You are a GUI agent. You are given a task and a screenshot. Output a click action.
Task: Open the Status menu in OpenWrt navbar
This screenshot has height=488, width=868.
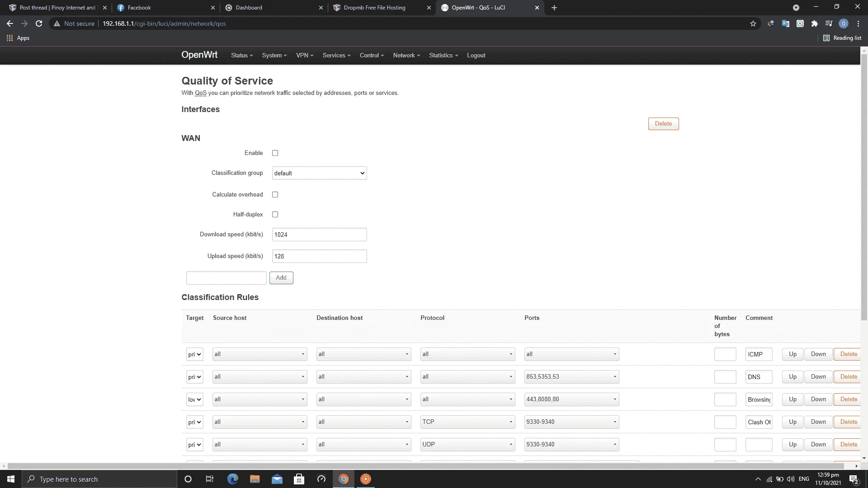(242, 55)
